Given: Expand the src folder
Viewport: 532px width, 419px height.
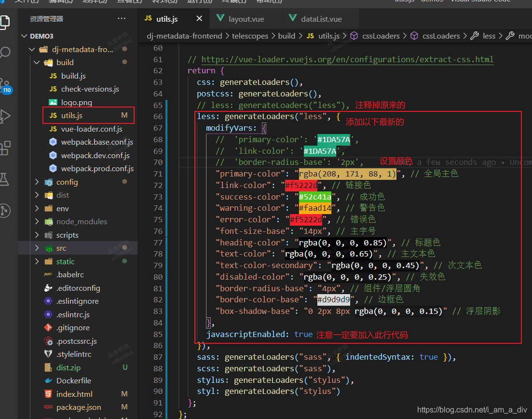Looking at the screenshot, I should tap(37, 248).
